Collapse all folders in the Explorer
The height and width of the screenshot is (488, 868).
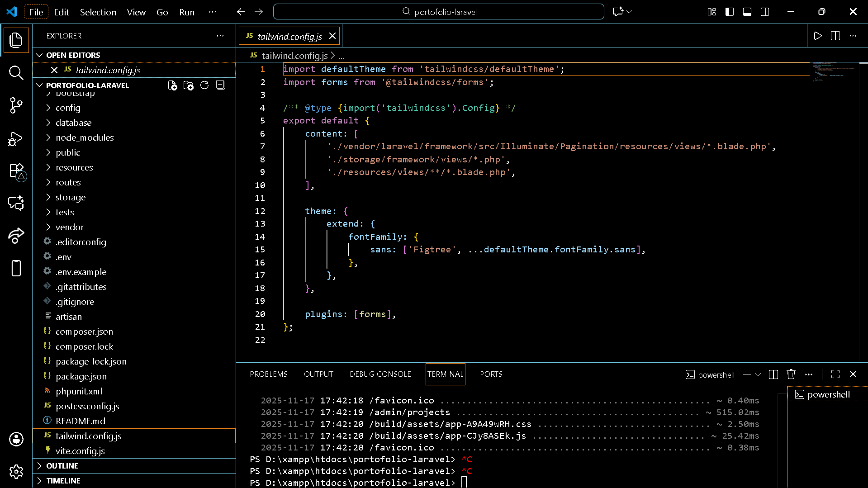click(220, 85)
